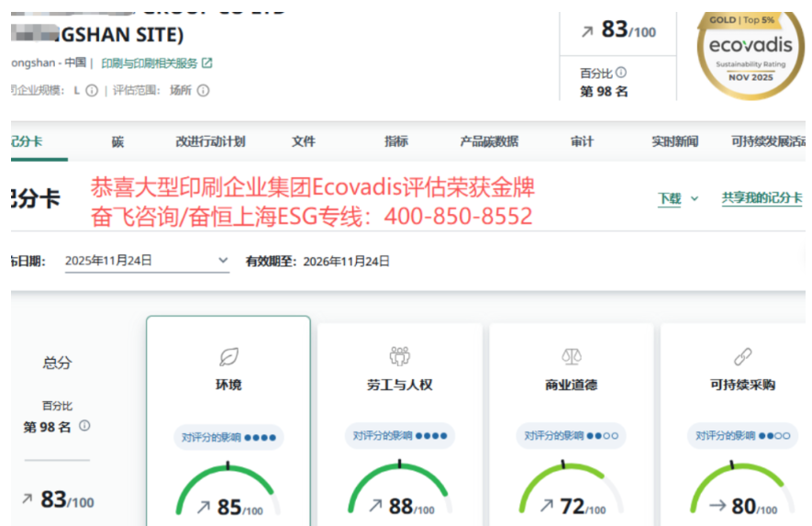This screenshot has height=526, width=812.
Task: Click the leaf icon on 环境 card
Action: pyautogui.click(x=228, y=356)
